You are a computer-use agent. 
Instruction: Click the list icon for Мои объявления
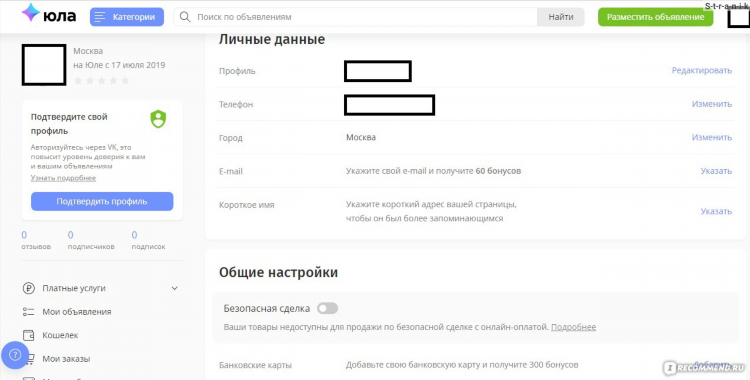pos(29,312)
